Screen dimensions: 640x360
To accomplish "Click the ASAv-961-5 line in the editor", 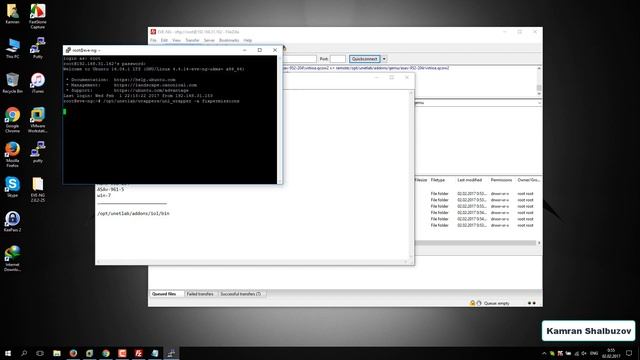I will coord(110,189).
